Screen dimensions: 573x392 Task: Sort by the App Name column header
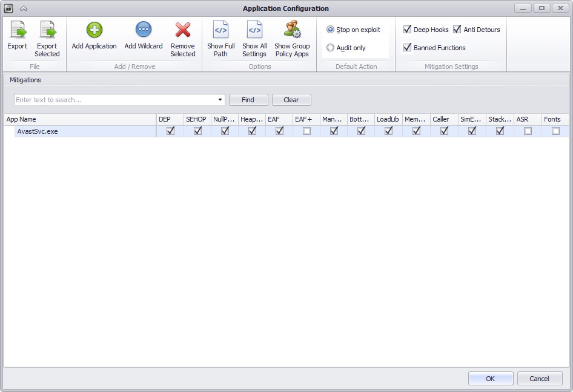pos(79,120)
